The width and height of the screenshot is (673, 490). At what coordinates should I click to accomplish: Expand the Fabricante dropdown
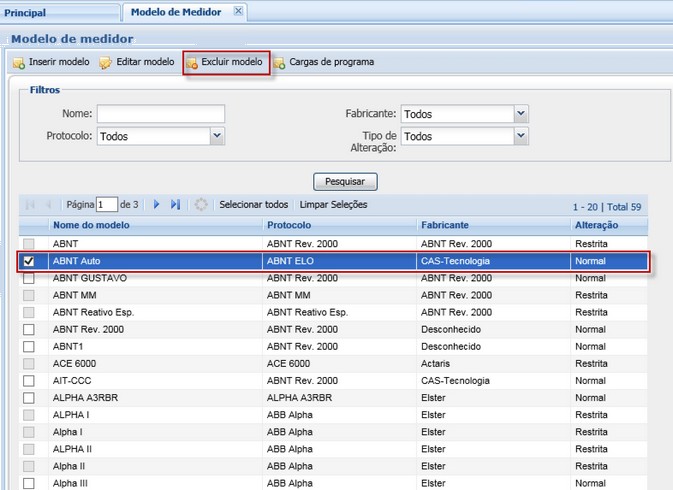coord(521,114)
